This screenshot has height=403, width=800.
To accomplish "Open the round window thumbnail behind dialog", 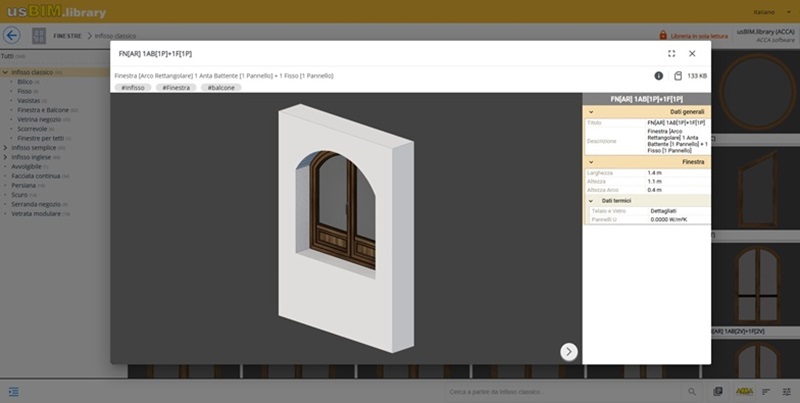I will point(757,92).
